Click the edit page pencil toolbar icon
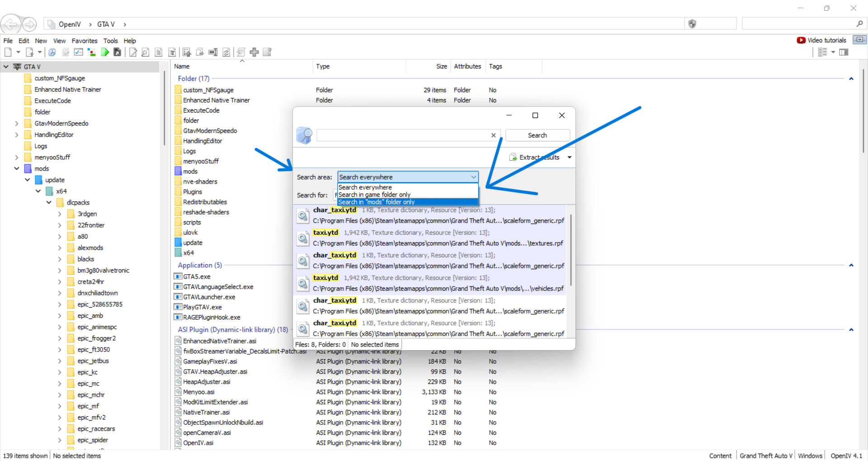This screenshot has height=461, width=868. click(x=133, y=52)
